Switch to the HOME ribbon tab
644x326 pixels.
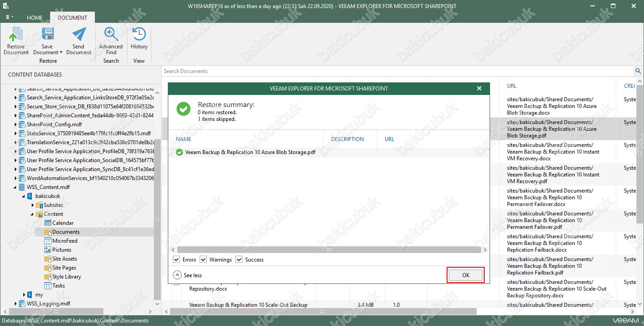(x=35, y=18)
